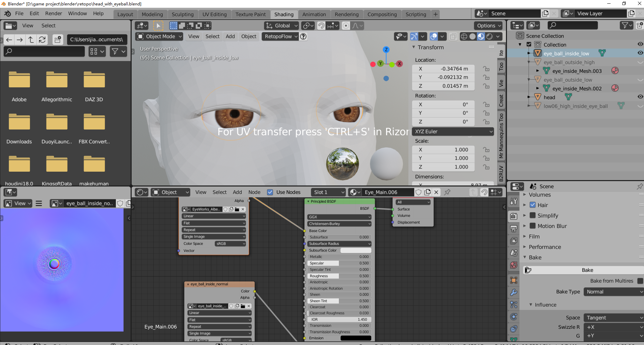Open the Window menu

[x=77, y=13]
